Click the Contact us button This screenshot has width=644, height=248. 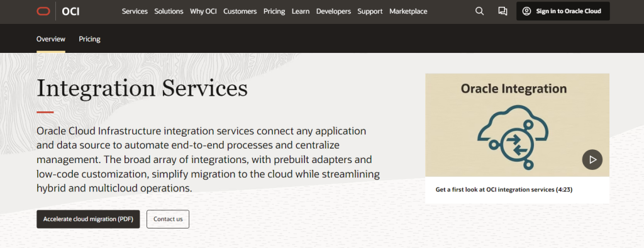pos(168,219)
